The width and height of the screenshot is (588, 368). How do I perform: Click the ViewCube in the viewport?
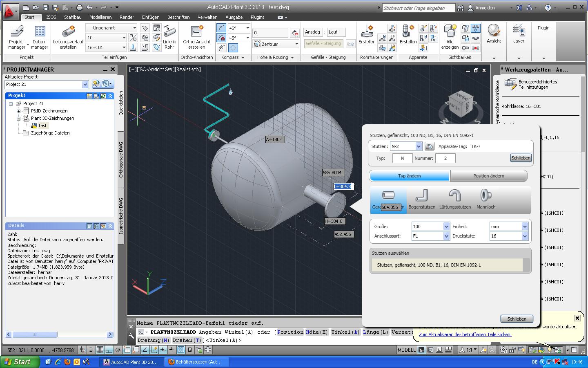pos(461,105)
